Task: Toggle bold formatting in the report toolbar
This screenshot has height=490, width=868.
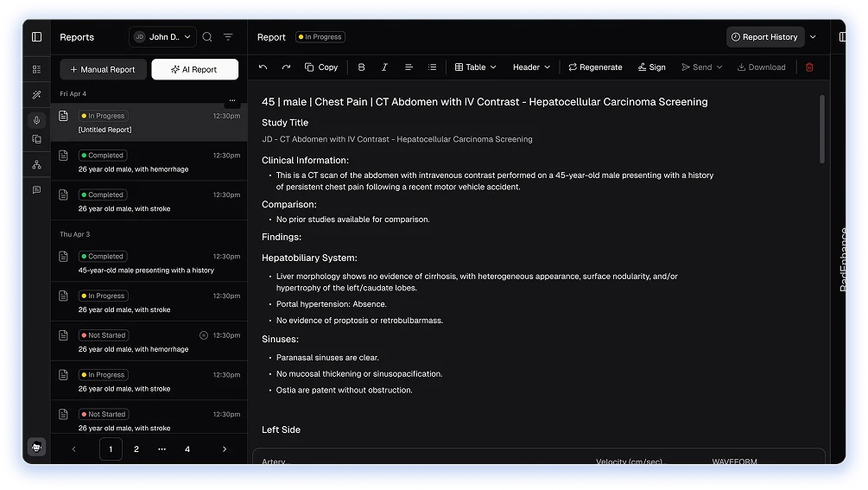Action: [361, 67]
